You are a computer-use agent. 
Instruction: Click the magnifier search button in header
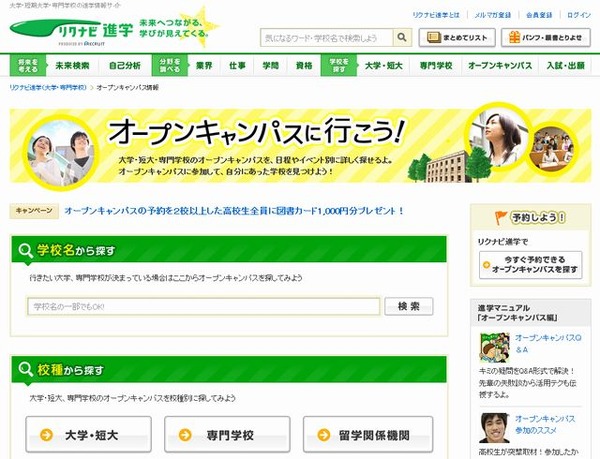pos(402,37)
